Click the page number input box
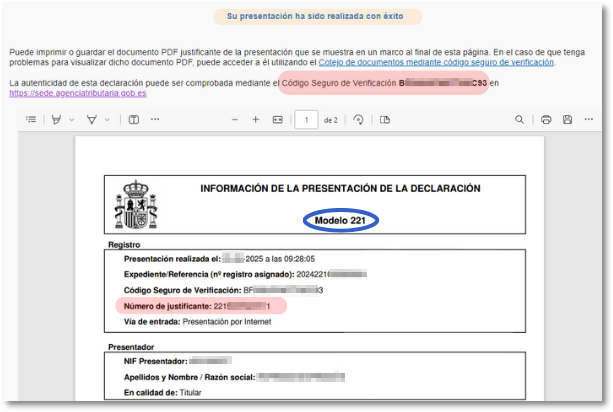 pos(305,119)
